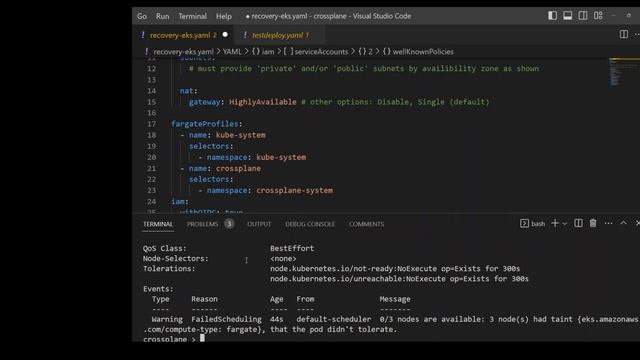Image resolution: width=640 pixels, height=360 pixels.
Task: Click recovery-eks.yaml in the breadcrumb
Action: (x=183, y=52)
